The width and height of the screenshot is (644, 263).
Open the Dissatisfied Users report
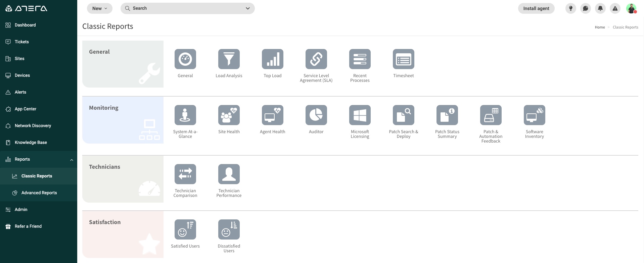[229, 229]
